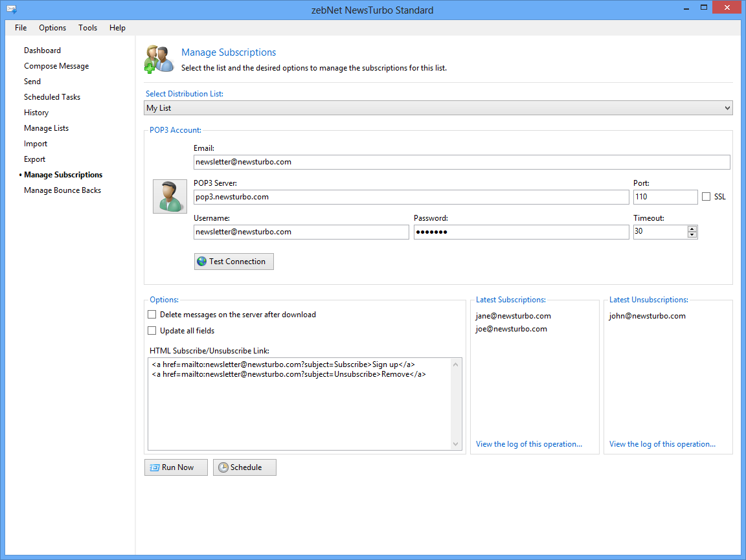This screenshot has height=560, width=746.
Task: Click the HTML link box scroll up arrow
Action: click(456, 364)
